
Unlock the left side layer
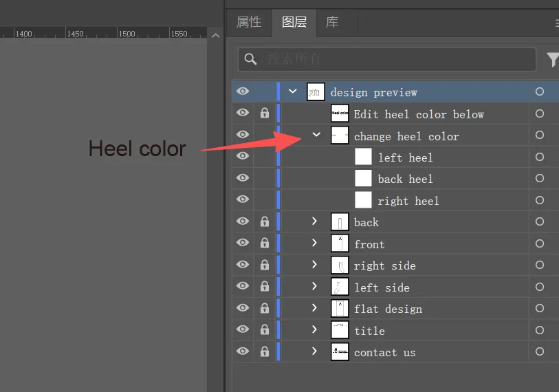(x=265, y=286)
